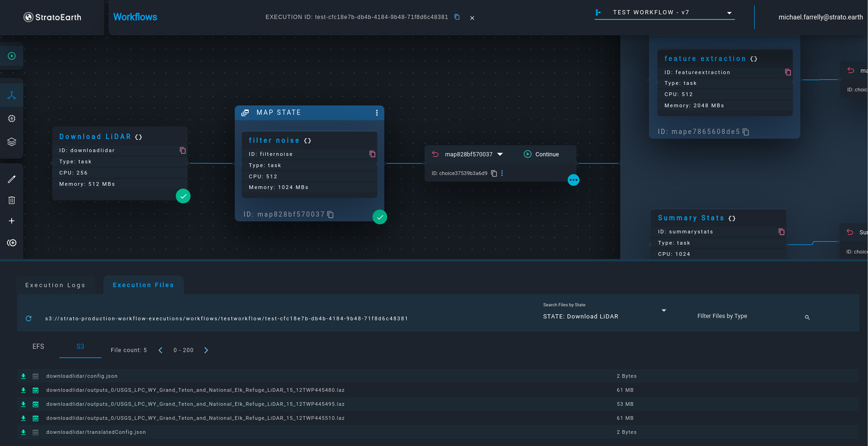The image size is (868, 446).
Task: Add a new state with the plus icon
Action: (x=12, y=221)
